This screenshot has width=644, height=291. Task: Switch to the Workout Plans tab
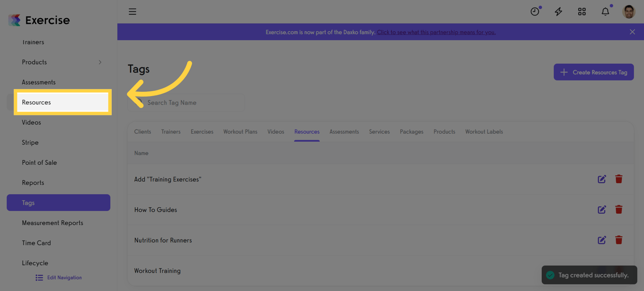[x=240, y=131]
